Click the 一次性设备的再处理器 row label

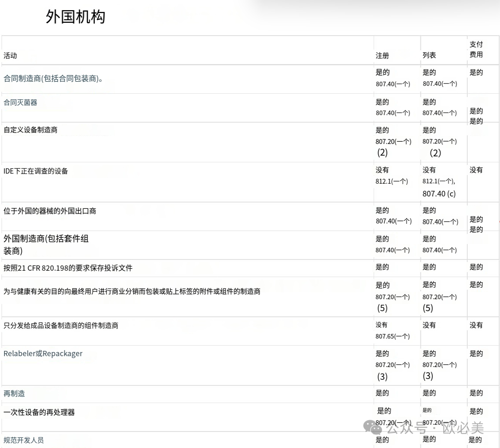tap(39, 412)
